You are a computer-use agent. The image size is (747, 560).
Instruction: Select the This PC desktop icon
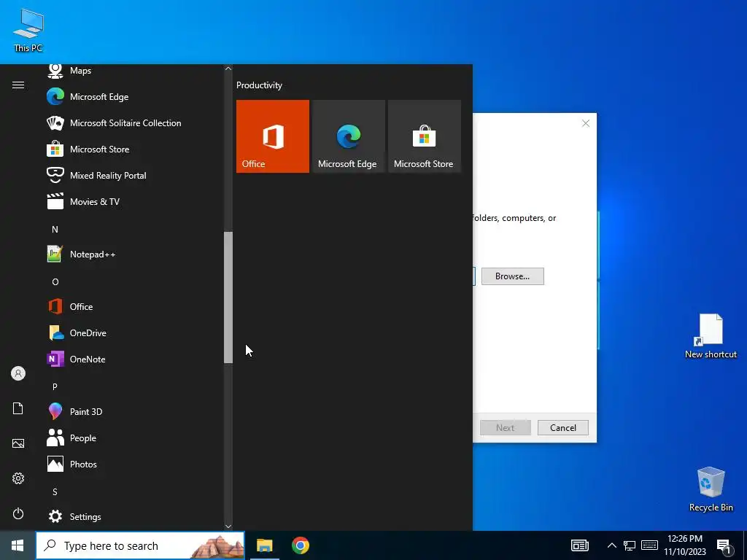[x=28, y=31]
